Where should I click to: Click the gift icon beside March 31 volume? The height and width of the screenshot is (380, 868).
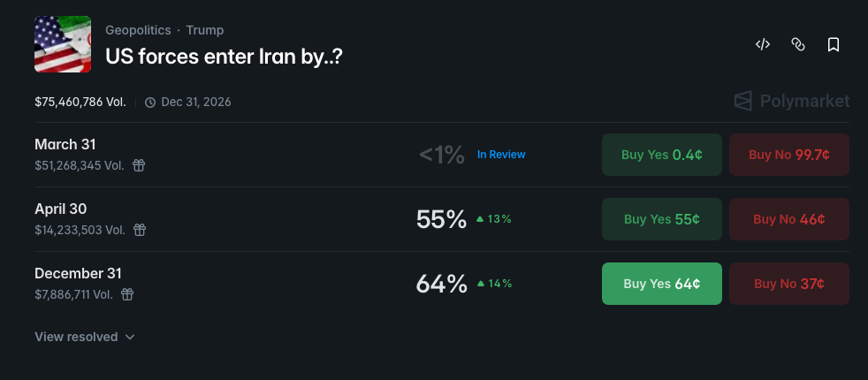tap(139, 165)
